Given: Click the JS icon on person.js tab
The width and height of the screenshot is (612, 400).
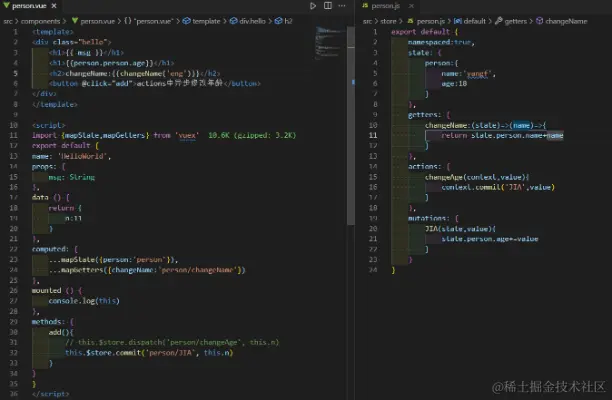Looking at the screenshot, I should coord(365,5).
